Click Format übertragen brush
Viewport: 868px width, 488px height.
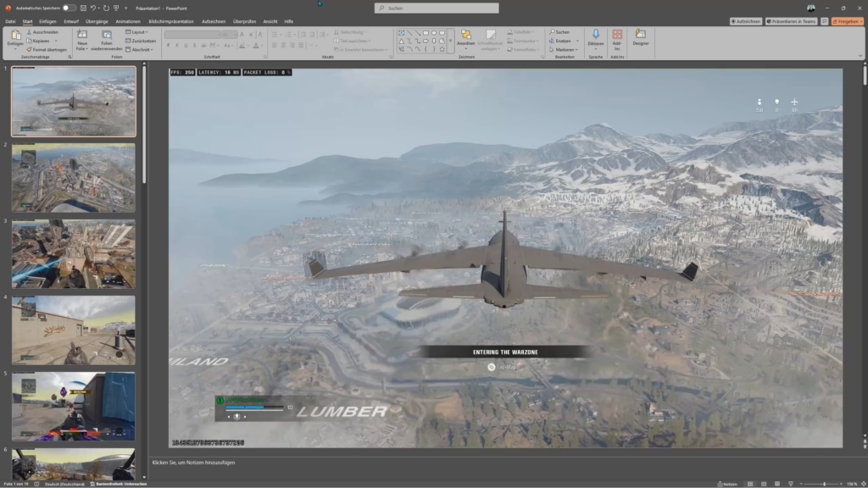[x=47, y=50]
